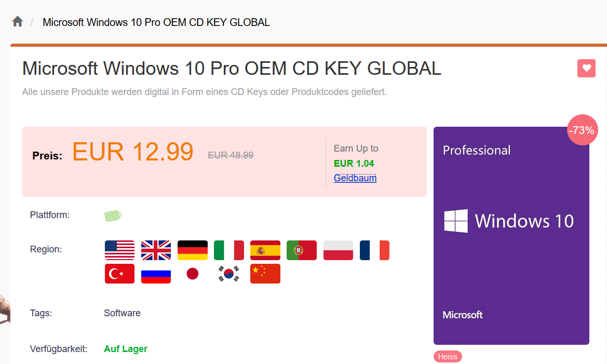Click the Windows 10 Professional product image

(x=511, y=236)
